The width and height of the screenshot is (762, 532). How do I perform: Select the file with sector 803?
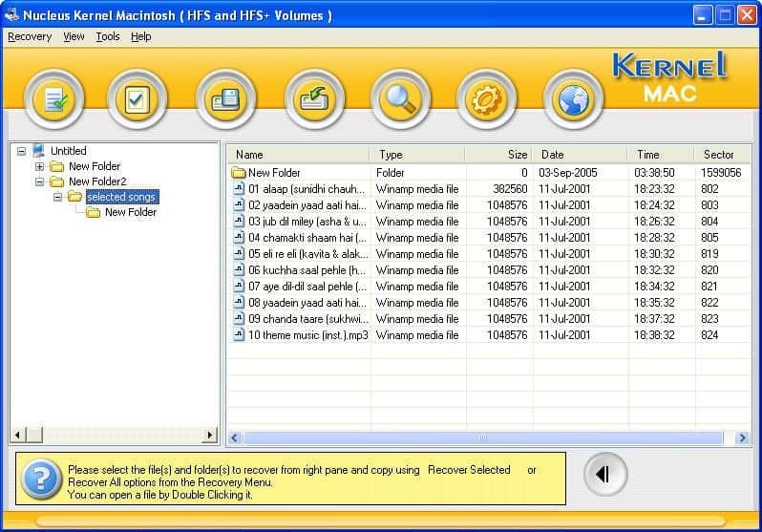[x=488, y=205]
